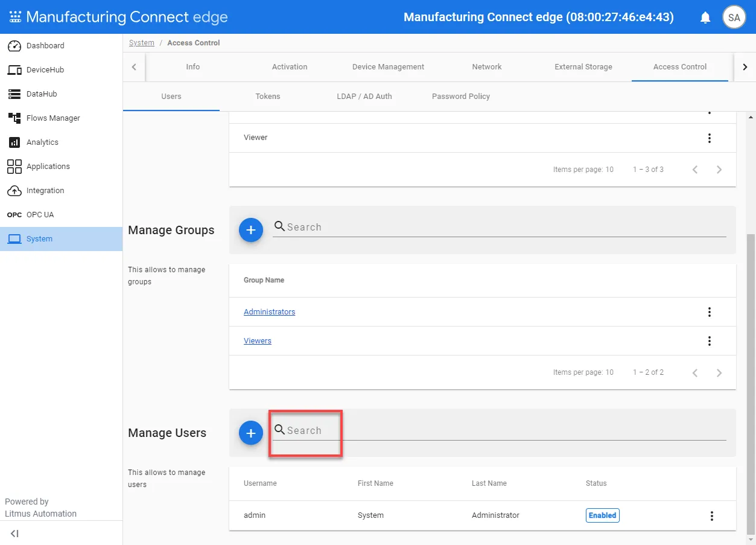Image resolution: width=756 pixels, height=545 pixels.
Task: Open the Password Policy sub-tab
Action: click(461, 97)
